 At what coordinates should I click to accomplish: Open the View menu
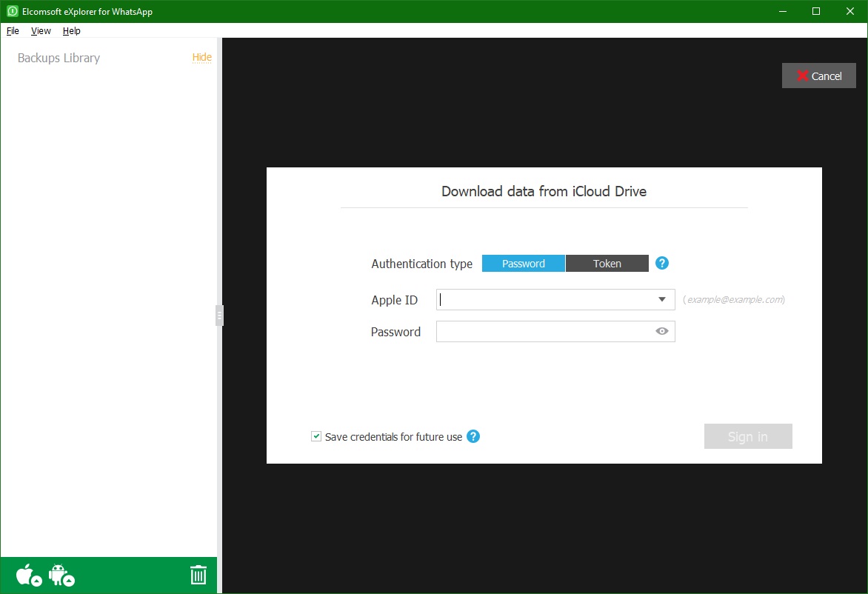pyautogui.click(x=41, y=31)
